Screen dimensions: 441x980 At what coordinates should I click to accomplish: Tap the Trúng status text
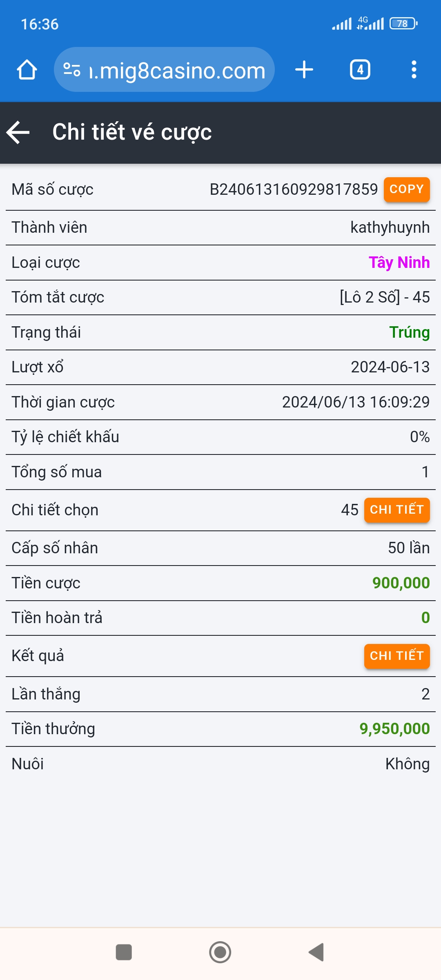409,332
